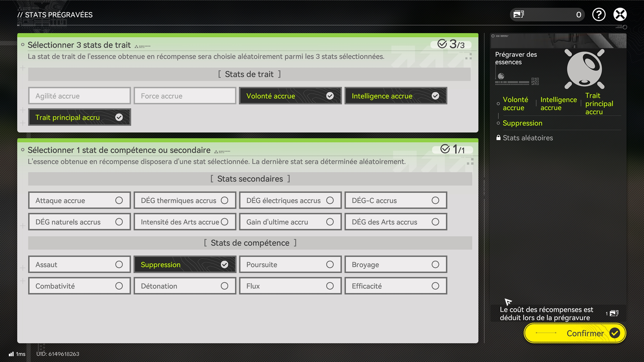Pick the Détonation skill stat
Viewport: 644px width, 362px height.
tap(185, 286)
